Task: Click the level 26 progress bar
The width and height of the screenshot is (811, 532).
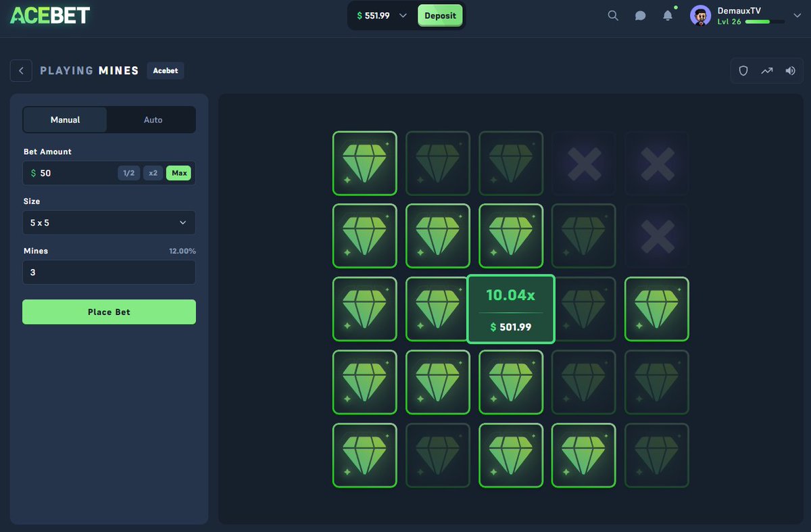Action: pos(765,22)
